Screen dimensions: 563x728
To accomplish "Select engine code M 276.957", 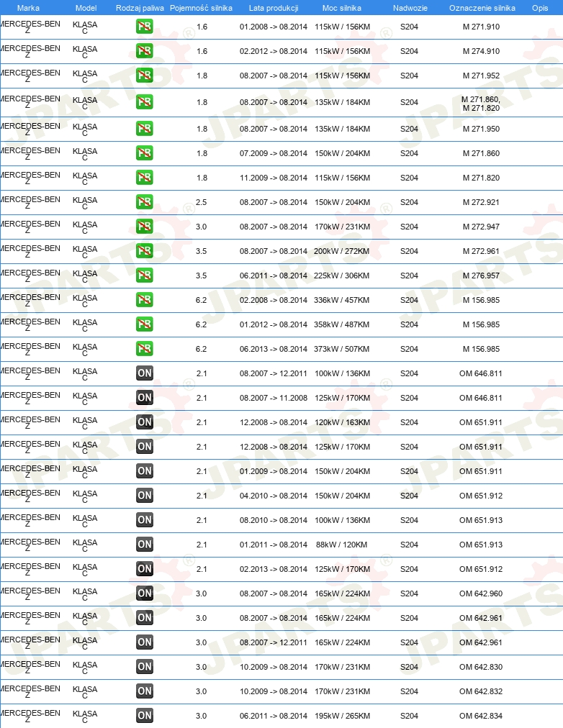I will pyautogui.click(x=481, y=276).
